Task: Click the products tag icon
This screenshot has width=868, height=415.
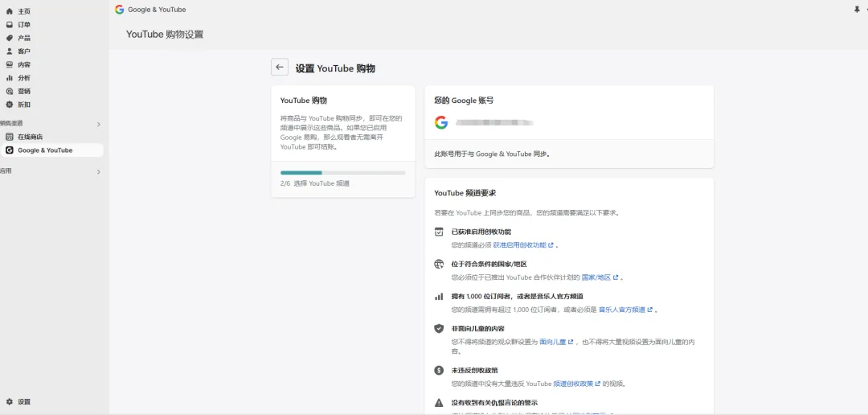Action: pos(10,38)
